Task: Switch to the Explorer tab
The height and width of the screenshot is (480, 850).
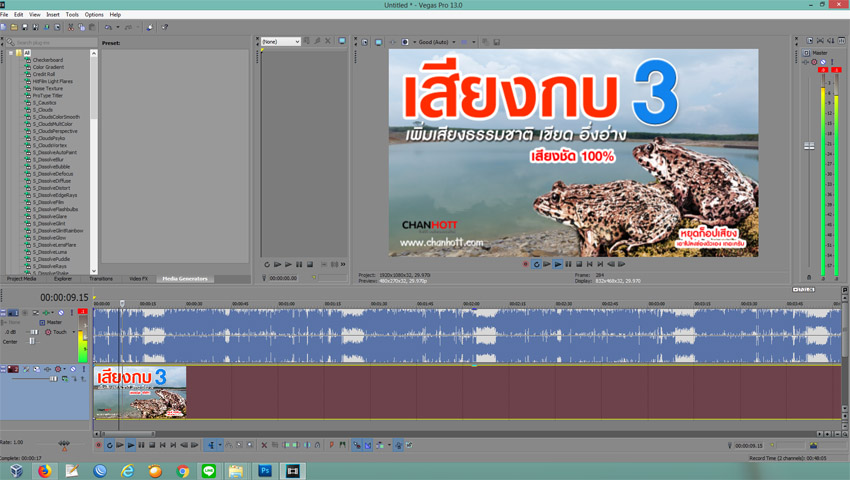Action: point(63,279)
